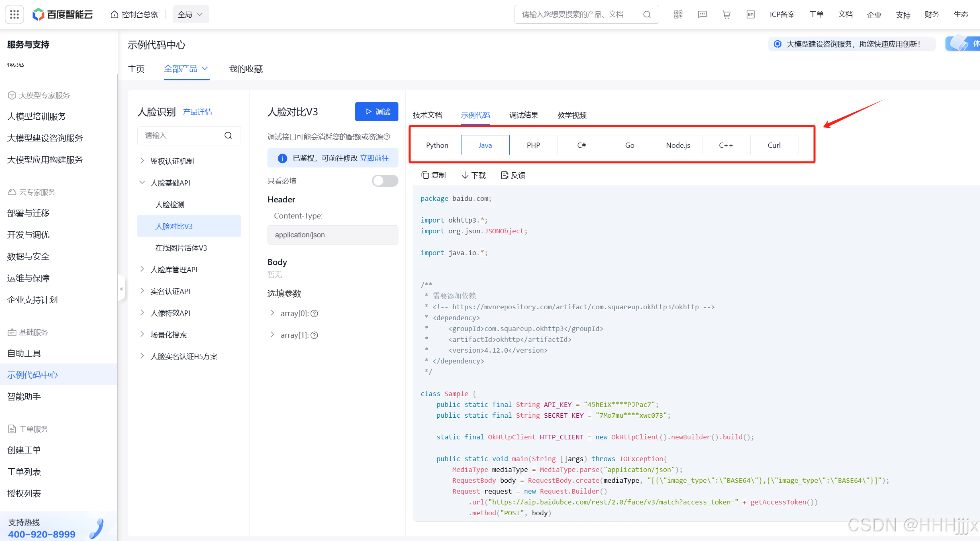Collapse the left sidebar with arrow handle
The image size is (980, 541).
click(x=121, y=288)
